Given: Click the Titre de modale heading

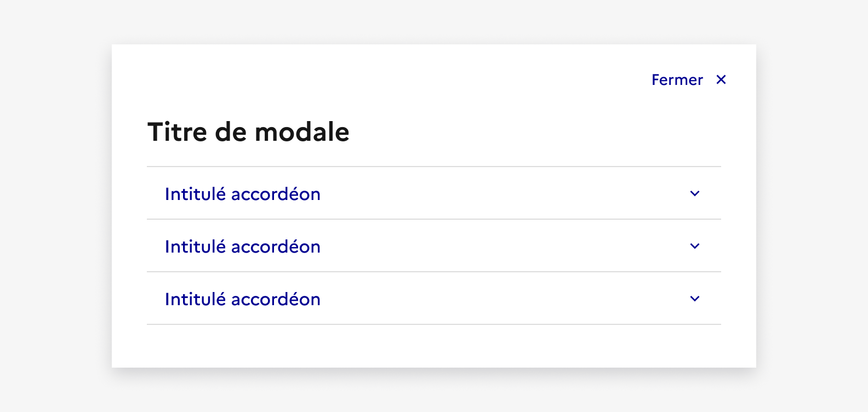Looking at the screenshot, I should 248,132.
